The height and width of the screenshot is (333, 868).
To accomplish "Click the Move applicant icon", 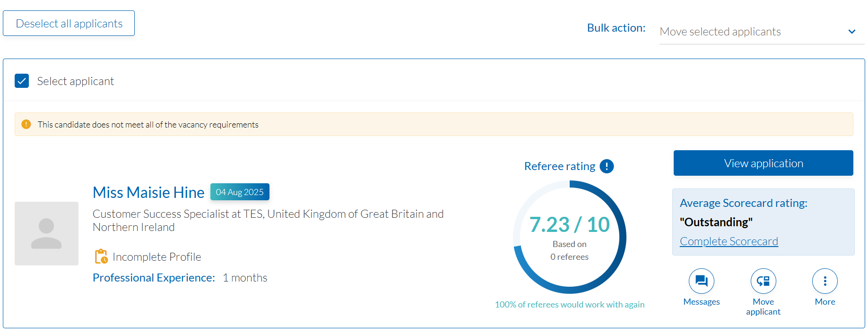I will click(763, 281).
